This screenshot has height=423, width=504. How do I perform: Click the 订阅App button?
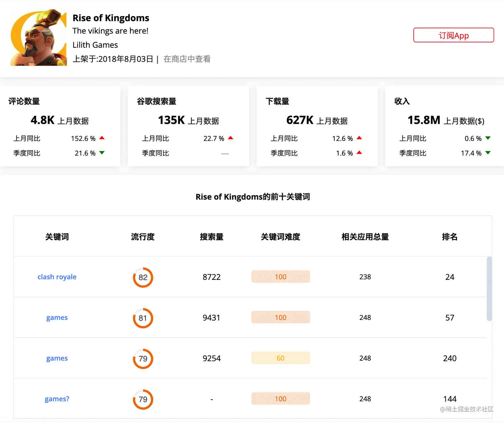[454, 35]
